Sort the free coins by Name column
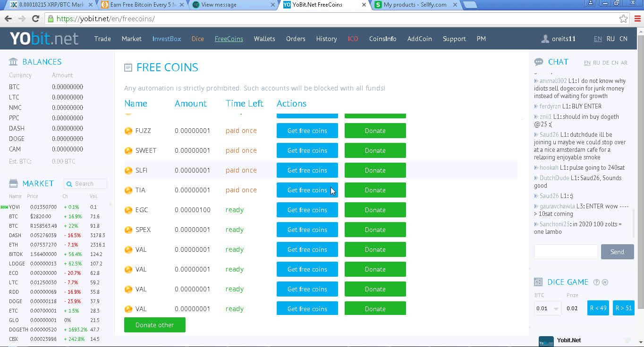644x347 pixels. 136,103
